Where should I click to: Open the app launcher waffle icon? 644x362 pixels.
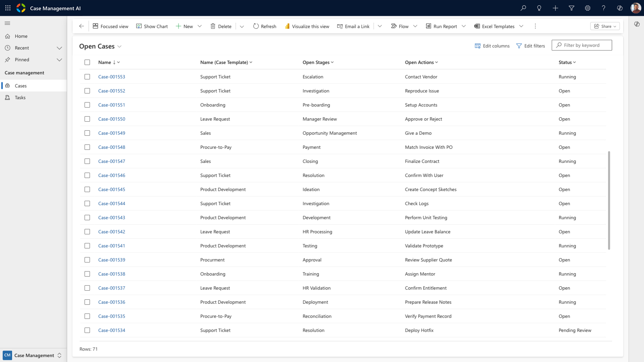[x=8, y=8]
